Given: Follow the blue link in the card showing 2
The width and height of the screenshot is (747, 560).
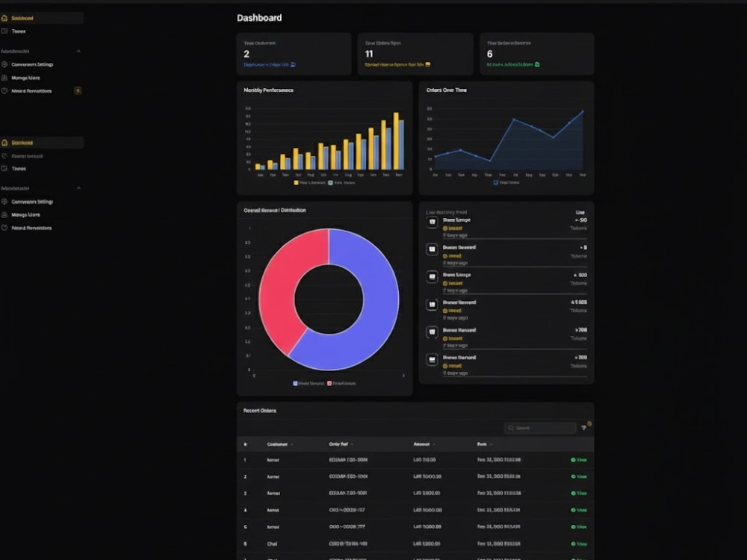Looking at the screenshot, I should pyautogui.click(x=267, y=65).
